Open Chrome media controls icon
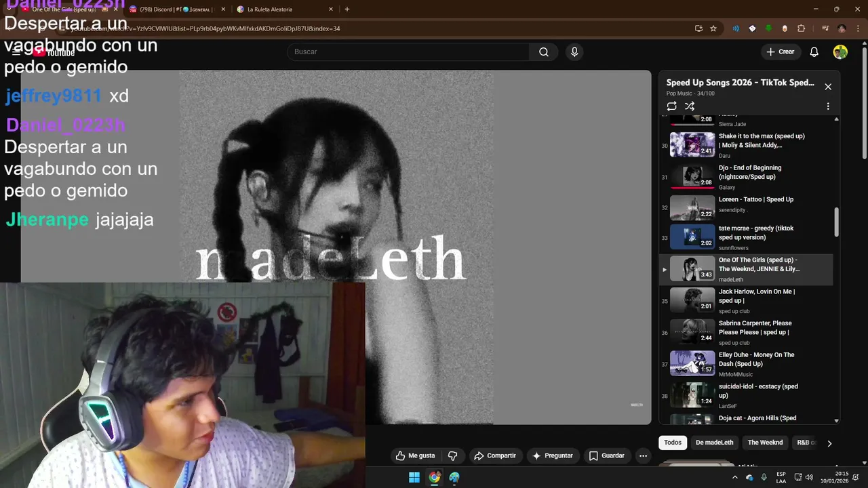The width and height of the screenshot is (868, 488). 825,28
